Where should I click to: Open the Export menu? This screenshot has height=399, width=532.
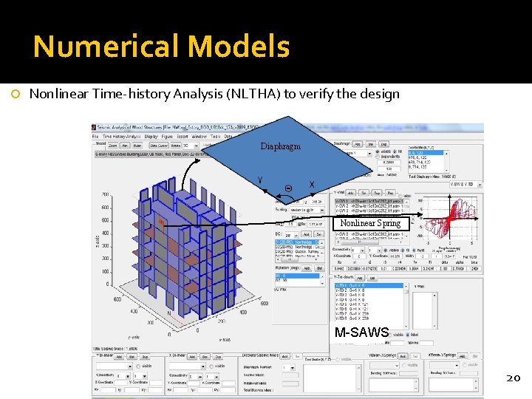click(x=183, y=137)
